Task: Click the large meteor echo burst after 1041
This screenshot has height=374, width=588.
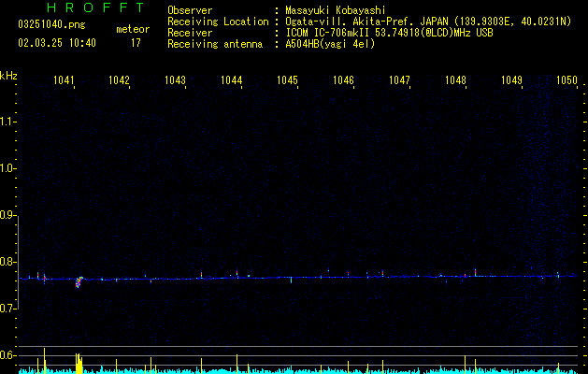Action: [79, 282]
